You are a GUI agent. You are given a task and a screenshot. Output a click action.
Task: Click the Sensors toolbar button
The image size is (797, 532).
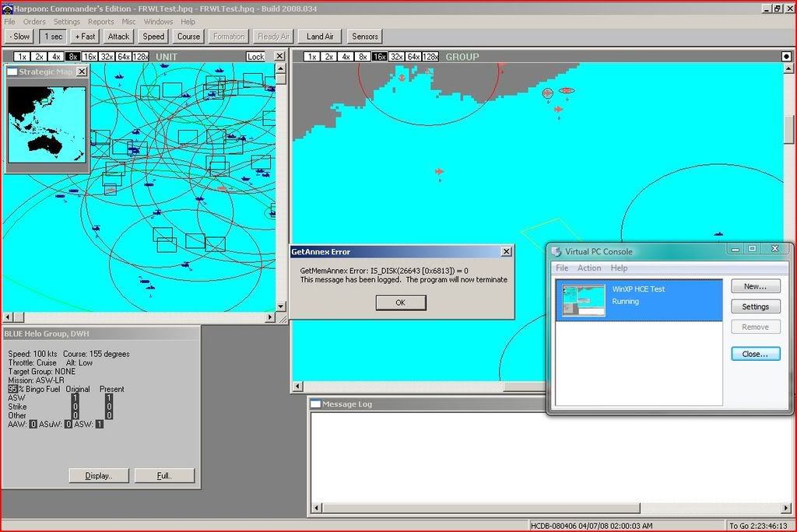pos(365,37)
